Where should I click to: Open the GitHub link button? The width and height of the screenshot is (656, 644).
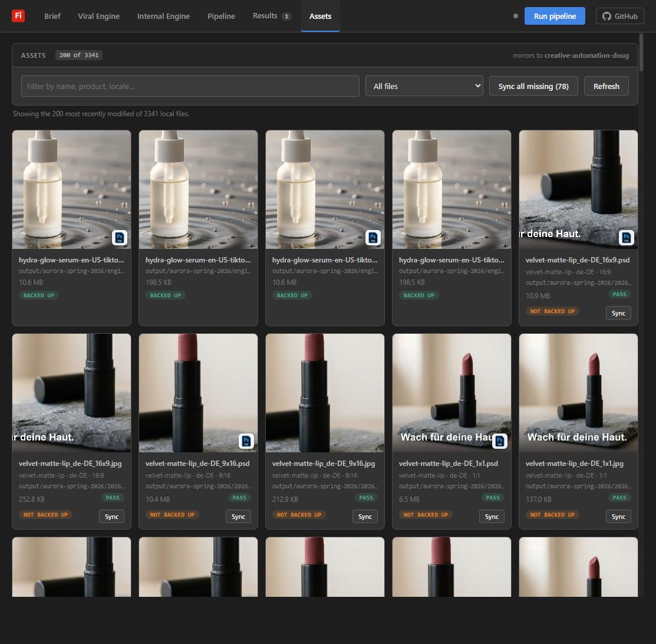pos(619,17)
